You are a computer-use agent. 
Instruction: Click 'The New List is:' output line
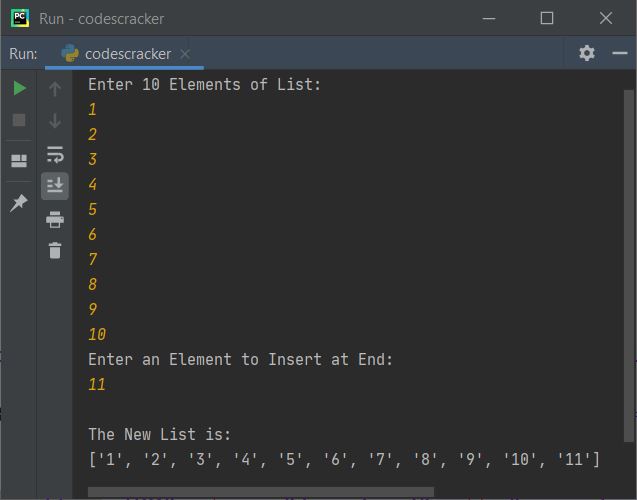coord(160,435)
